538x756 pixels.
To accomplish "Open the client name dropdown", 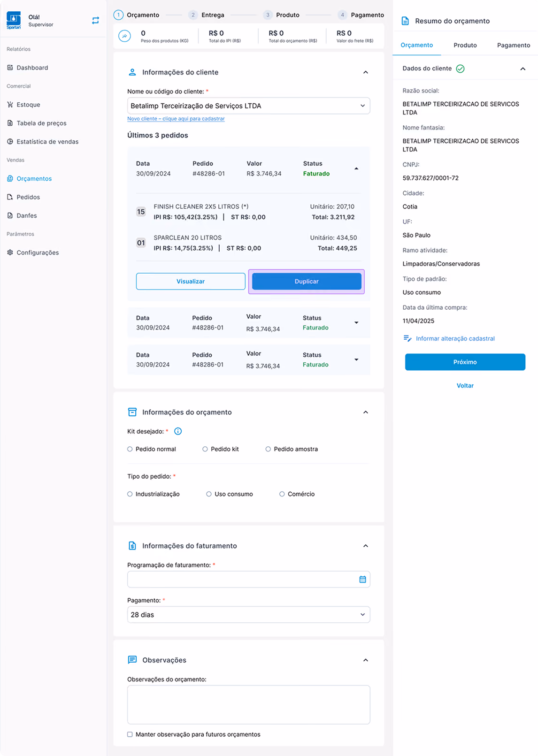I will 248,106.
